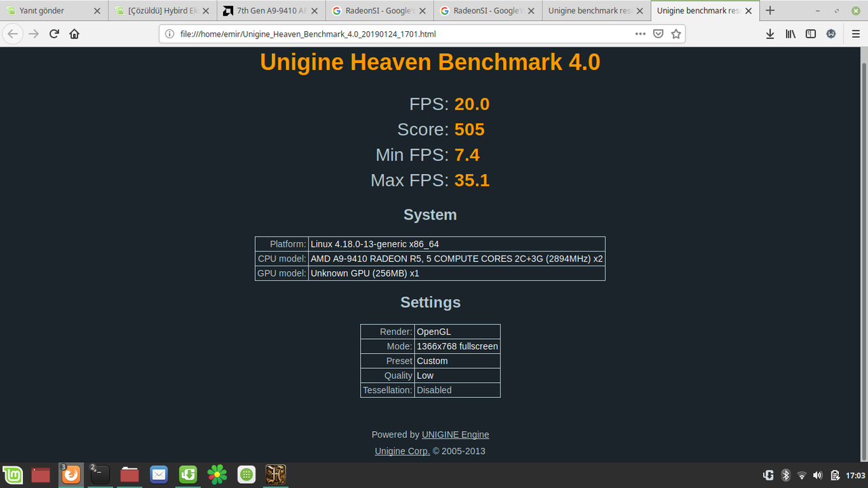The image size is (868, 488).
Task: Go forward to the next page
Action: pyautogui.click(x=33, y=34)
